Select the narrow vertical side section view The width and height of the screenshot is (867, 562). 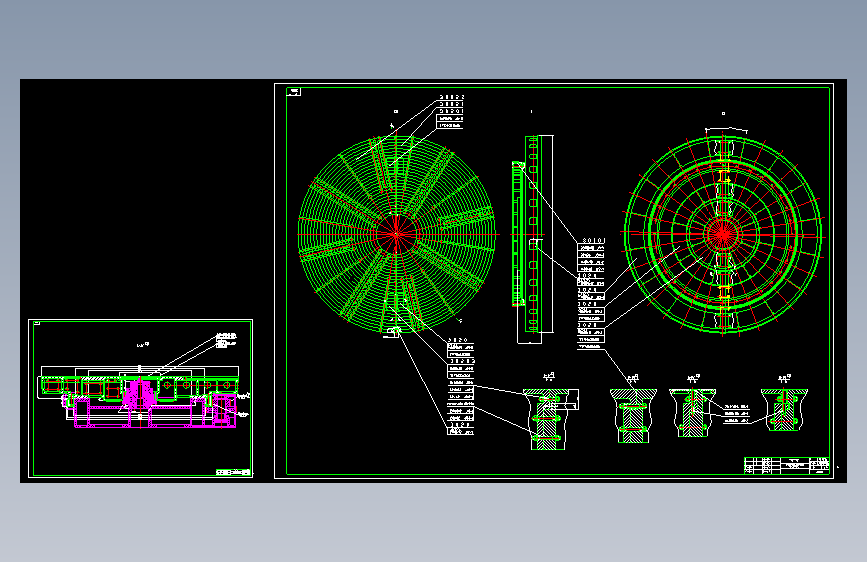pyautogui.click(x=532, y=239)
